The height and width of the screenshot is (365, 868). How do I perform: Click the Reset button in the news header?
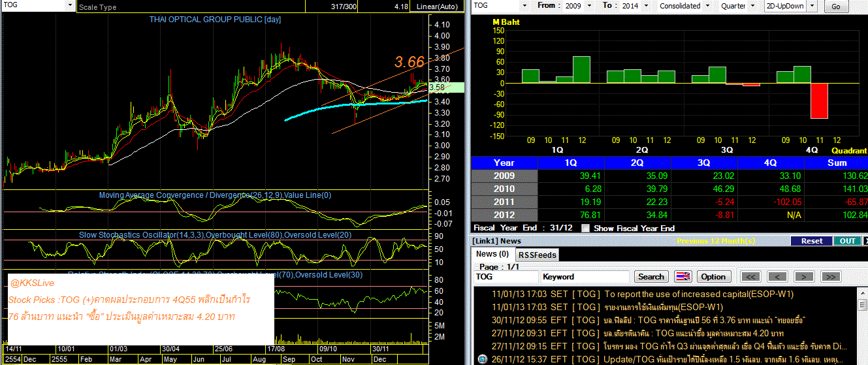coord(812,241)
